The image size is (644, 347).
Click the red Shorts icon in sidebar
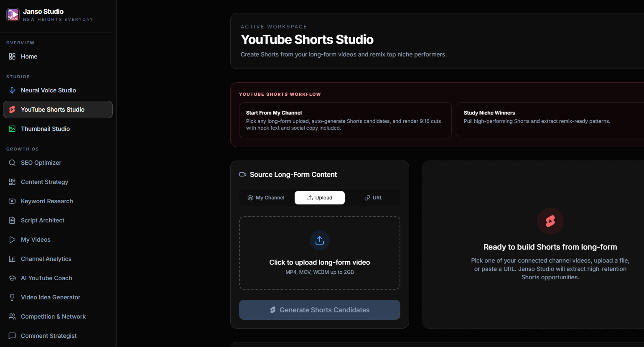[12, 110]
